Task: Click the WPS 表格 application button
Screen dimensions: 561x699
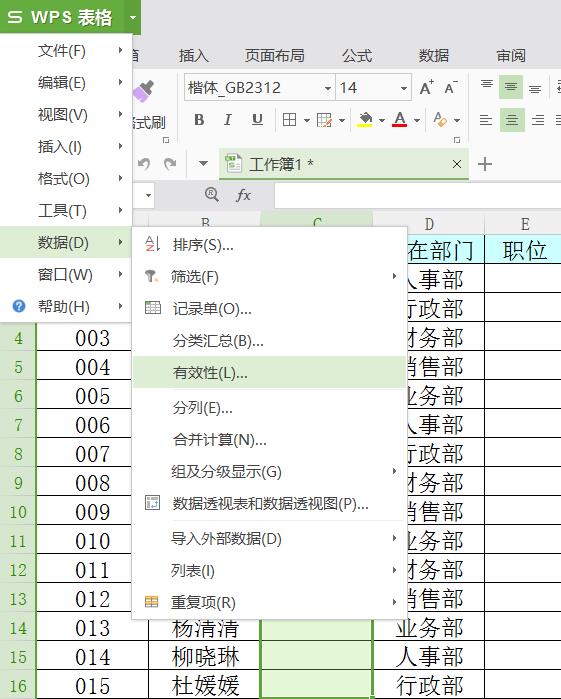Action: point(62,17)
